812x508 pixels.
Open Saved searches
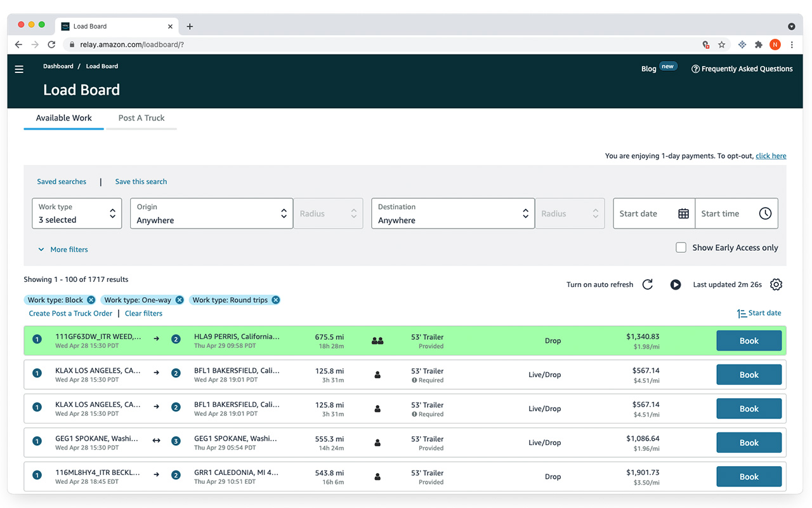62,182
